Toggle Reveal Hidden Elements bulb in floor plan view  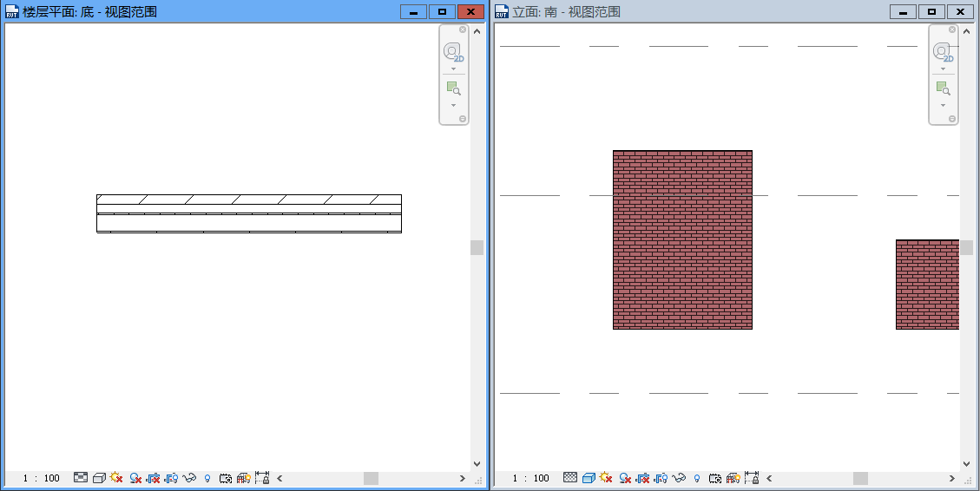(x=207, y=479)
